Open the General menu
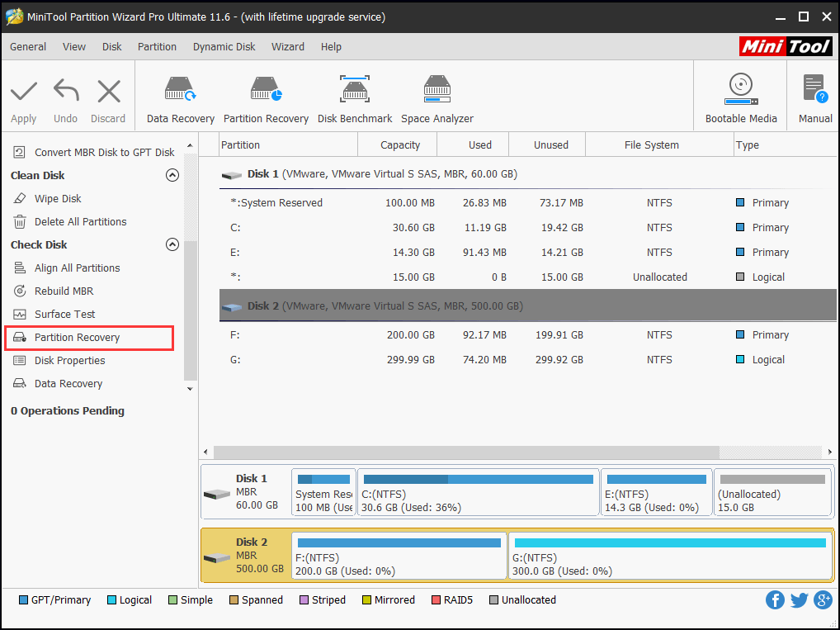 pyautogui.click(x=28, y=46)
